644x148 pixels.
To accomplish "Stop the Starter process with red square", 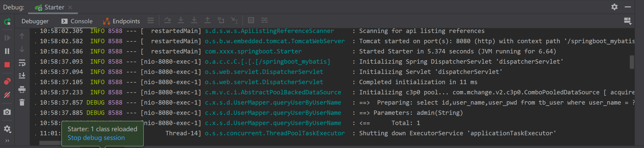I will [x=7, y=65].
